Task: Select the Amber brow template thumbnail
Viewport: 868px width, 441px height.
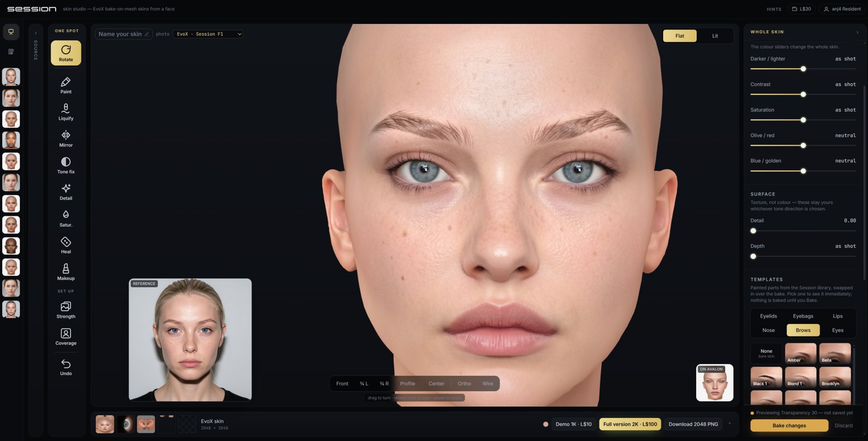Action: click(x=801, y=353)
